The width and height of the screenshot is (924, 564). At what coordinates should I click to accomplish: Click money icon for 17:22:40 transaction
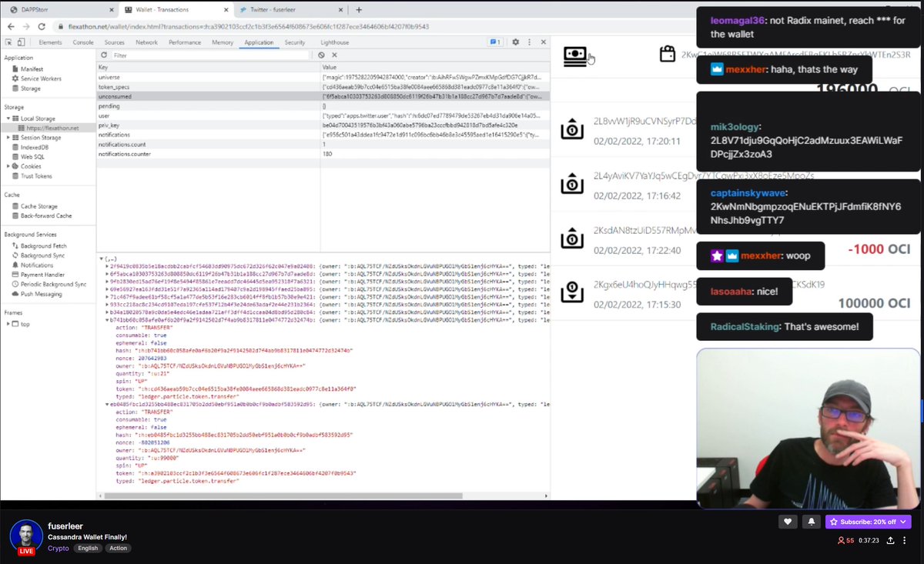(571, 239)
